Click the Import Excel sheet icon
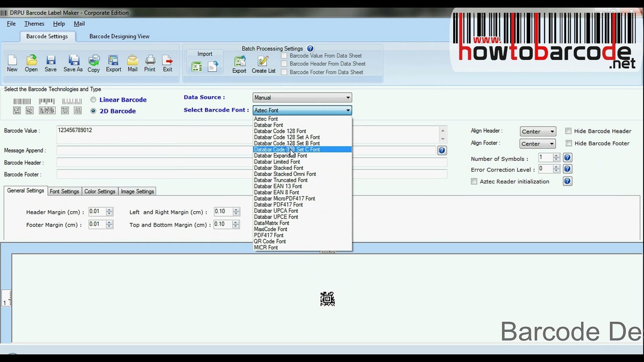Screen dimensions: 644x362 click(197, 66)
